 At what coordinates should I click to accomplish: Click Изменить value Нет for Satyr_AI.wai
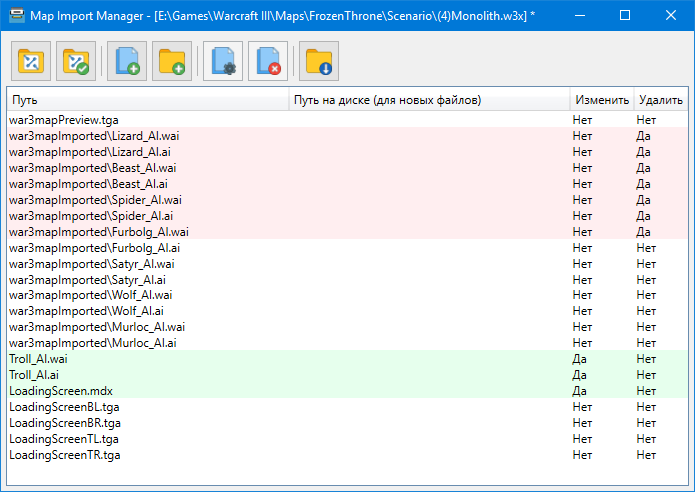pyautogui.click(x=582, y=263)
